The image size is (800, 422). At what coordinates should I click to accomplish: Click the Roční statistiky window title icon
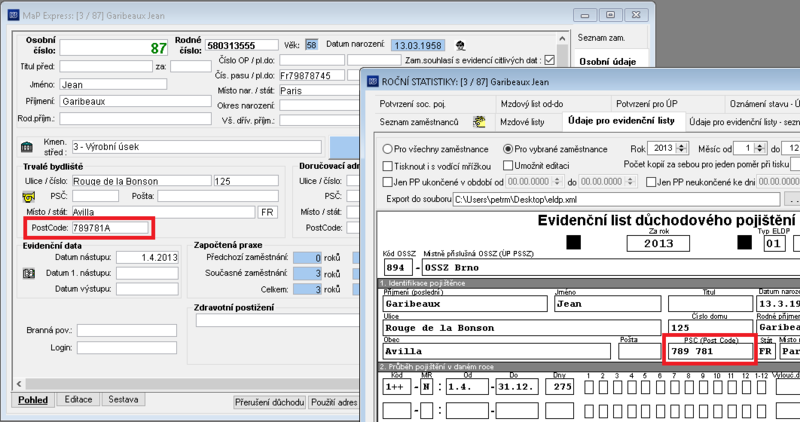click(372, 82)
